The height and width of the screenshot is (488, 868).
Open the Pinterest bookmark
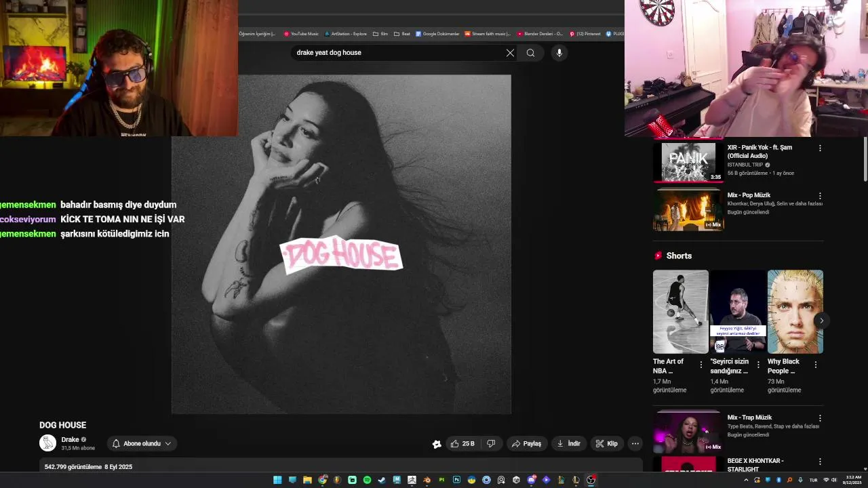(585, 34)
